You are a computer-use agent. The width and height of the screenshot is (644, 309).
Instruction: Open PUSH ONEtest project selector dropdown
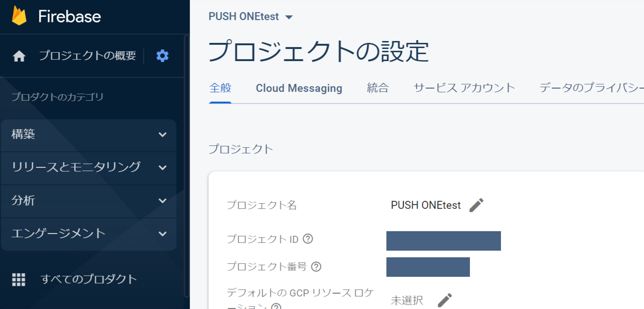[251, 17]
